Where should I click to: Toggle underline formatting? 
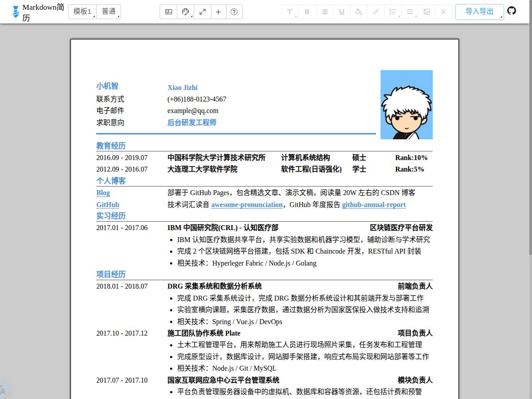coord(341,12)
